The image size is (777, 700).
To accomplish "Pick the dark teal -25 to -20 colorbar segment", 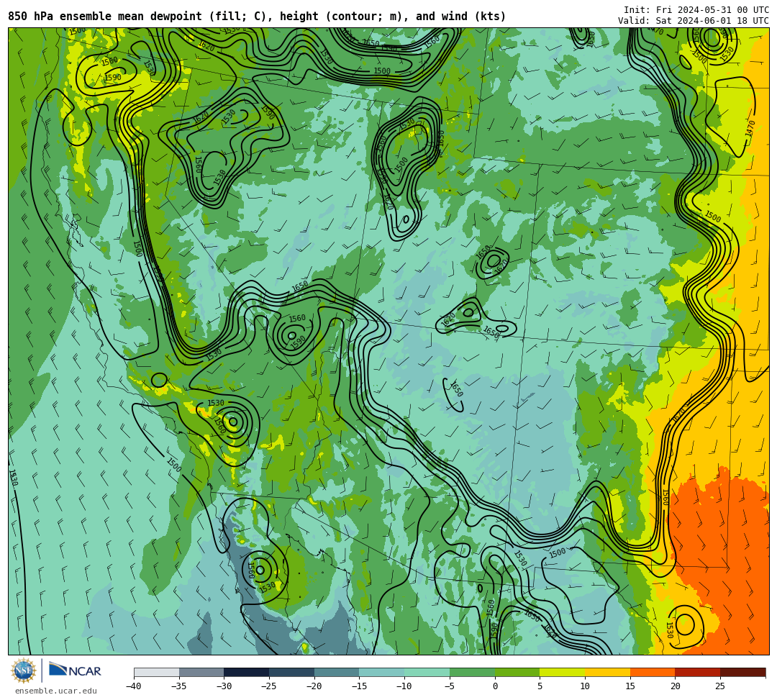I will (292, 672).
